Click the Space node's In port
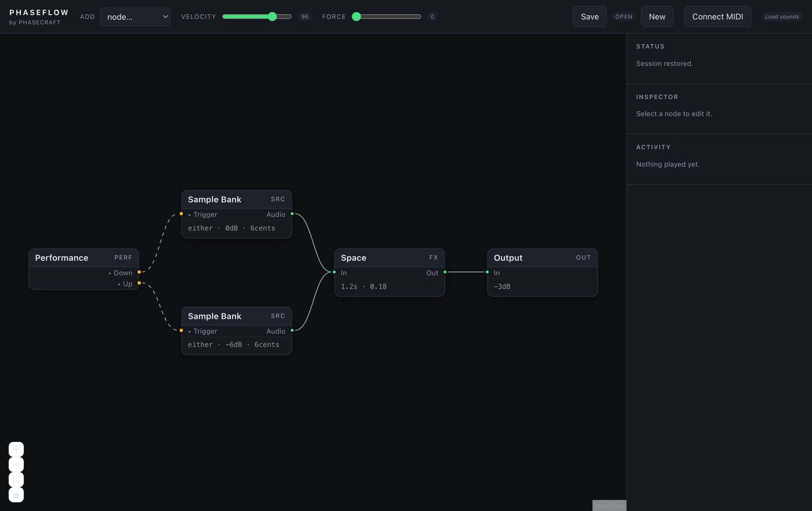 tap(334, 272)
